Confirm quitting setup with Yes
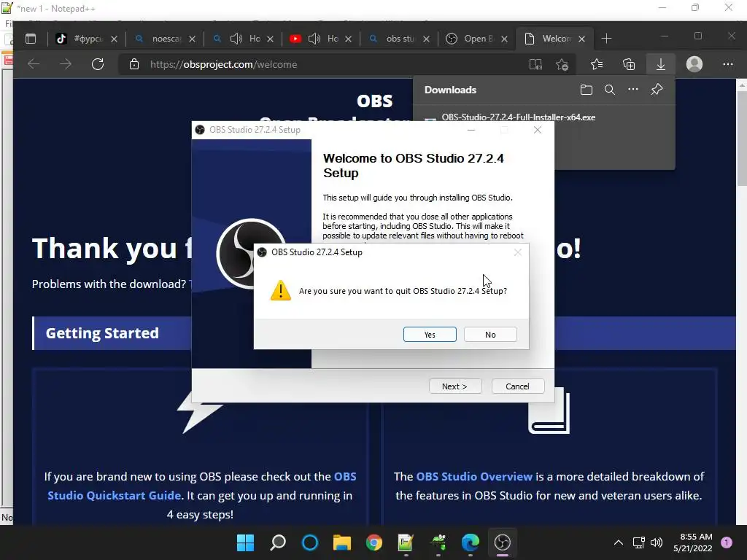 pyautogui.click(x=430, y=334)
